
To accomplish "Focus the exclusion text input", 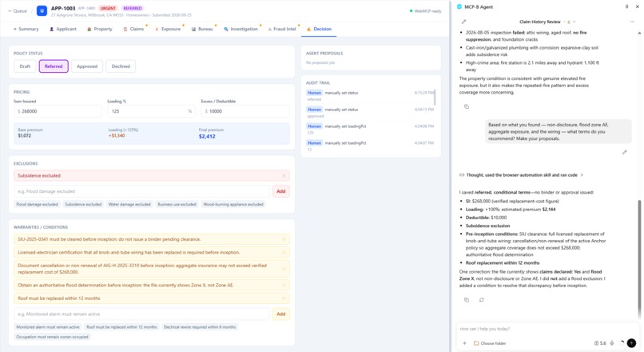I will click(x=141, y=191).
